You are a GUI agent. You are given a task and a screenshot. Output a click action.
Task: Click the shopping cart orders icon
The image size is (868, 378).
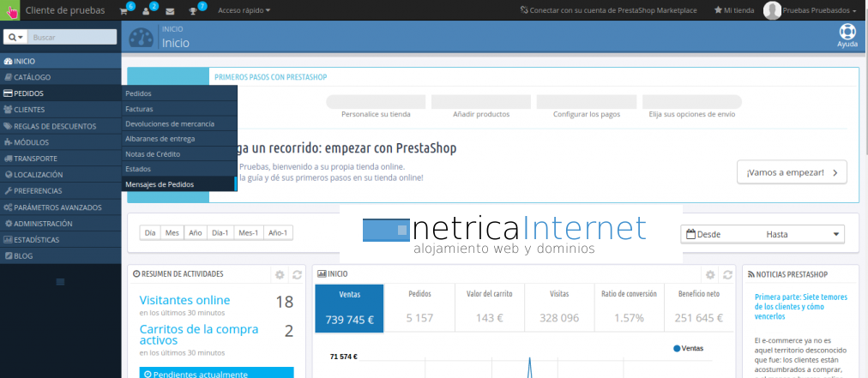124,11
